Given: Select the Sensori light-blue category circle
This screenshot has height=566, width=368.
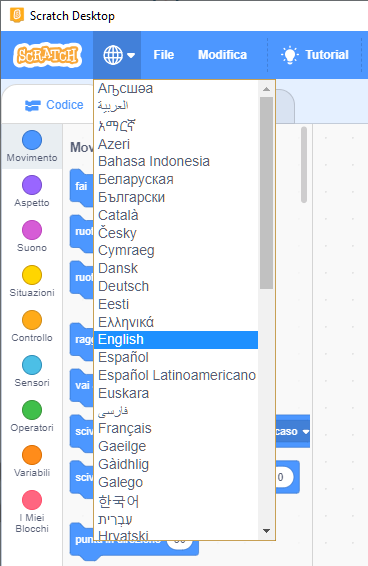Looking at the screenshot, I should pos(32,365).
